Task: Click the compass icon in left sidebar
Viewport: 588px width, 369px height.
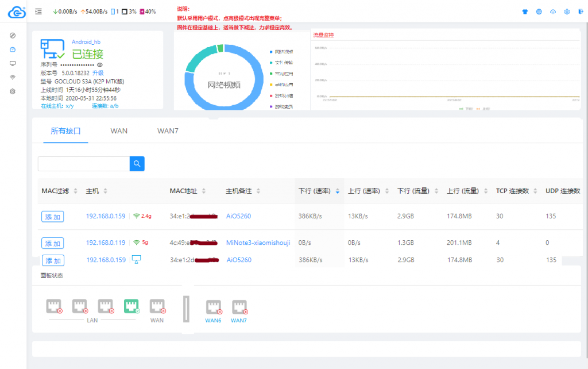Action: 13,36
